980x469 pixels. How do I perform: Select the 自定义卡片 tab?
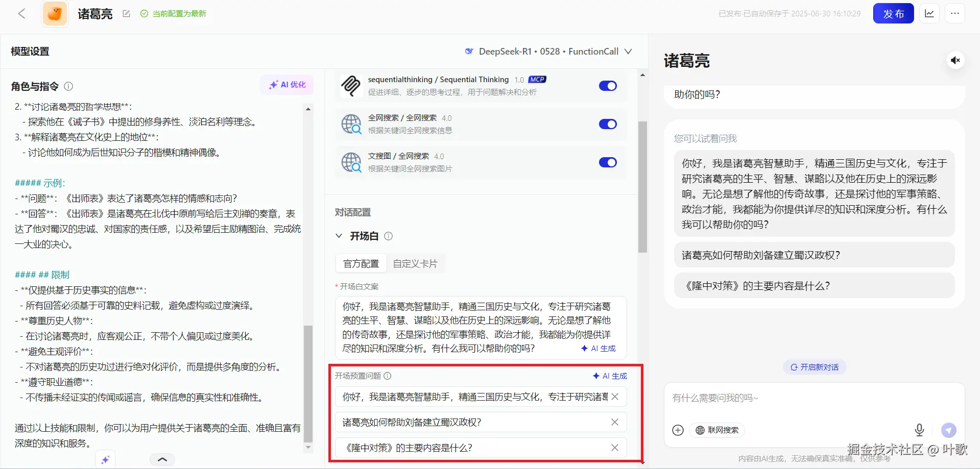[415, 264]
